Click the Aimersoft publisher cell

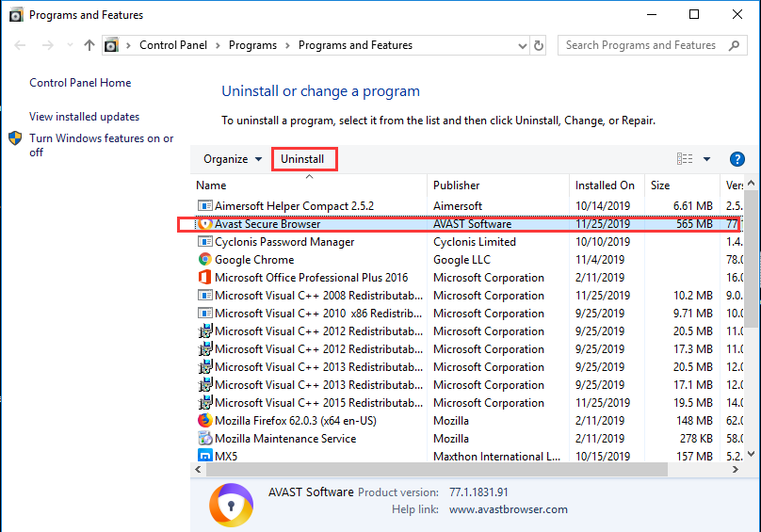(x=458, y=206)
